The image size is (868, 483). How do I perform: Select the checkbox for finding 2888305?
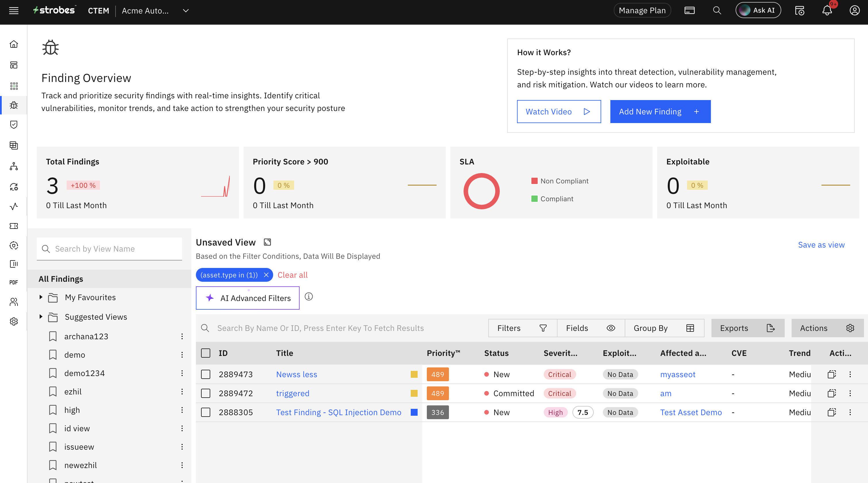pos(206,412)
